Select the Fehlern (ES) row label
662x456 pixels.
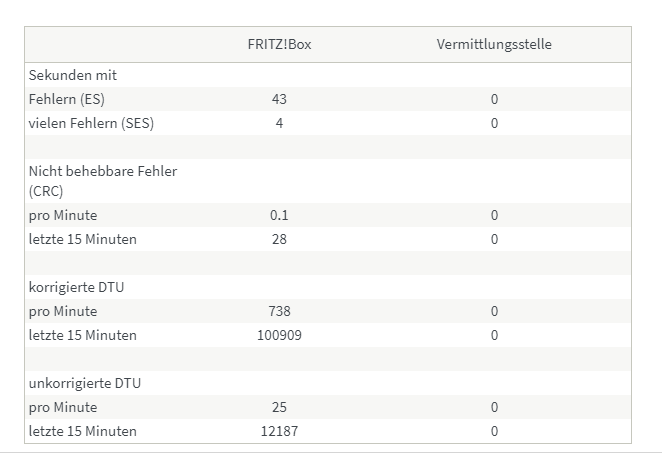tap(67, 99)
